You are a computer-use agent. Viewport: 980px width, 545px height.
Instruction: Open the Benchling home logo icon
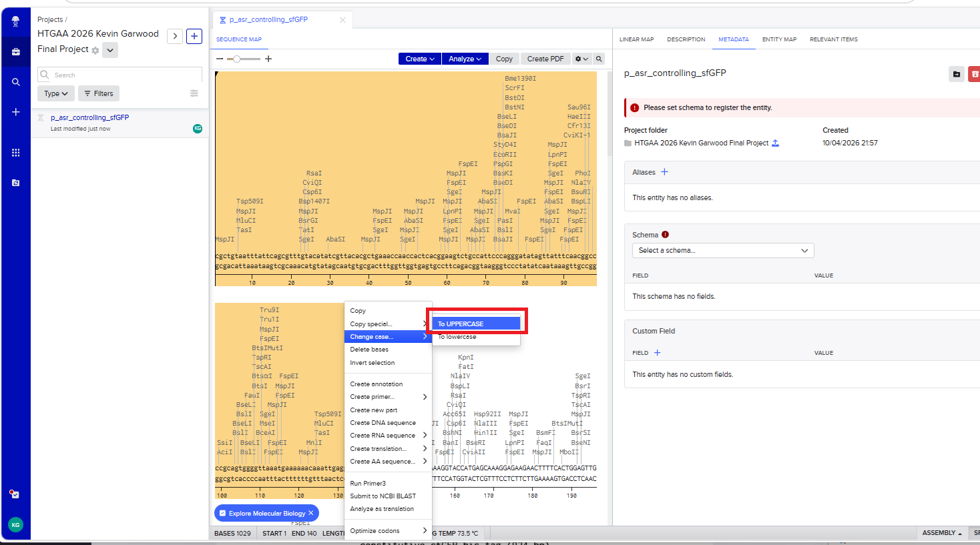(x=15, y=21)
